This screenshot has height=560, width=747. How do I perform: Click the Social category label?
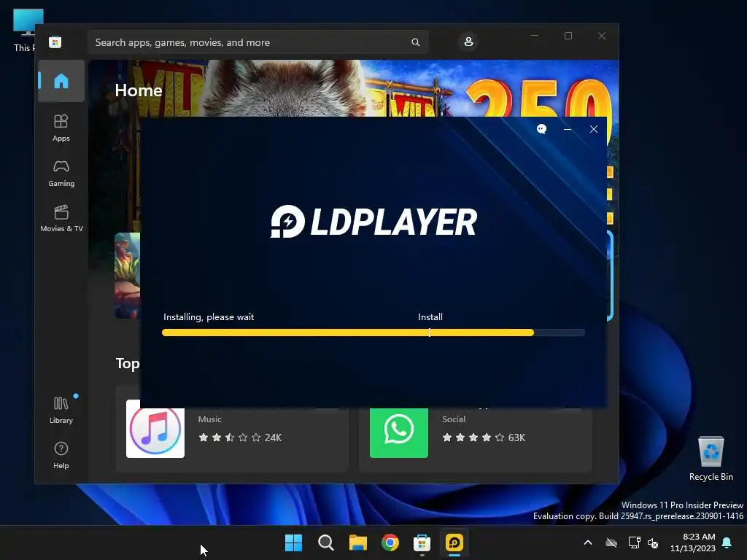(x=454, y=419)
